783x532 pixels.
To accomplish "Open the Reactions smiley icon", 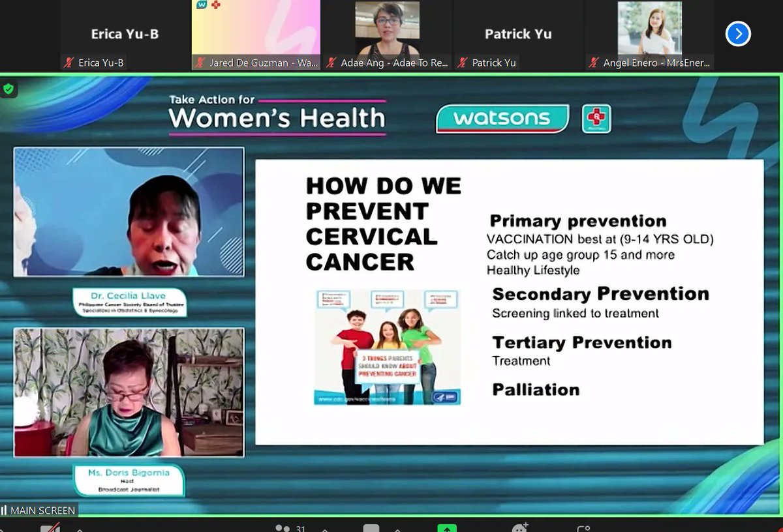I will 520,528.
